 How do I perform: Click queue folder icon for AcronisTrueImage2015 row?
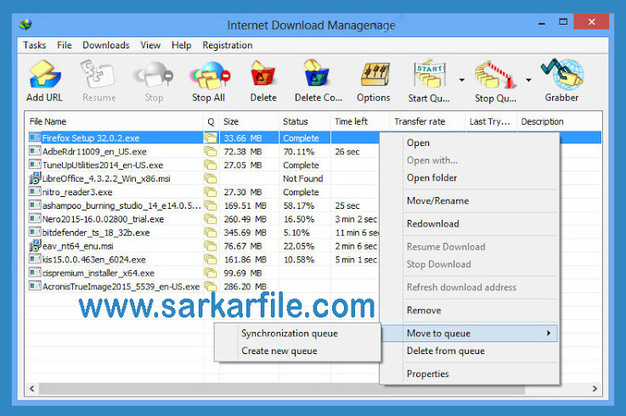coord(210,287)
